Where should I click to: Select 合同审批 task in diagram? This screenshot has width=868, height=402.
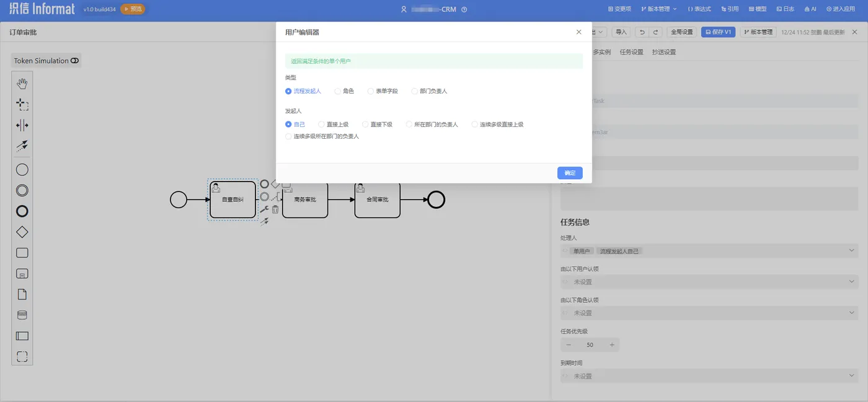point(377,199)
